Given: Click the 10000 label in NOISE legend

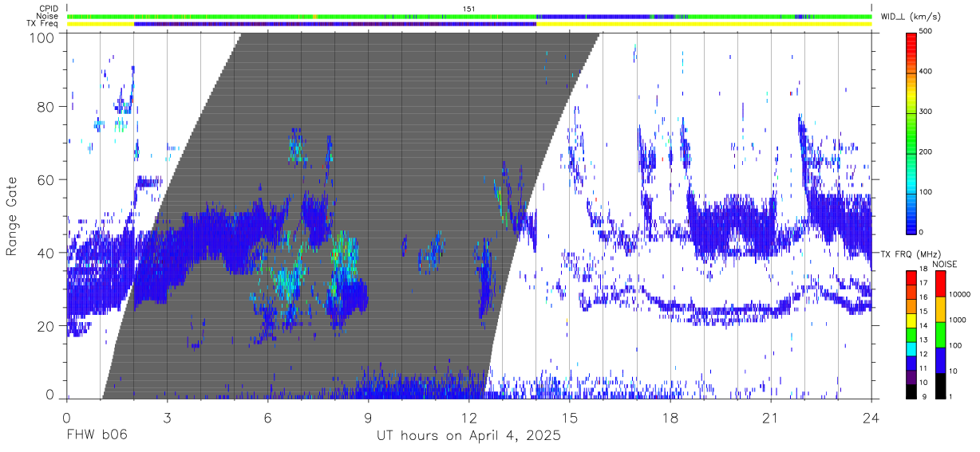Looking at the screenshot, I should [x=960, y=295].
